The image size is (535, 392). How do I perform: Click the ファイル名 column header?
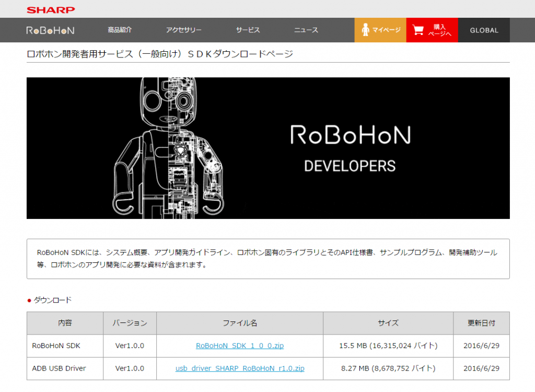pos(240,323)
